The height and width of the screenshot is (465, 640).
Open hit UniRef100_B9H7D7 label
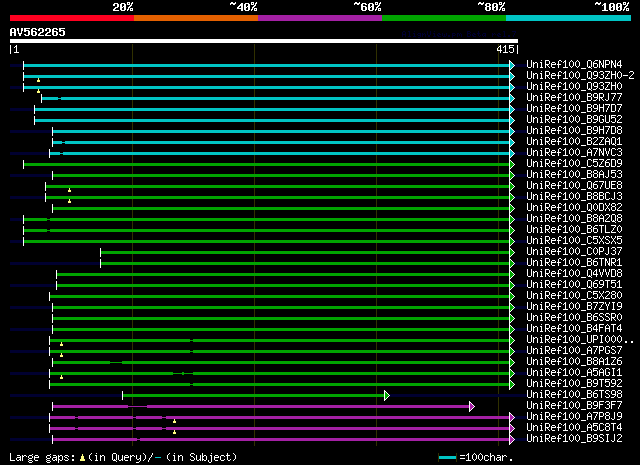tap(574, 109)
